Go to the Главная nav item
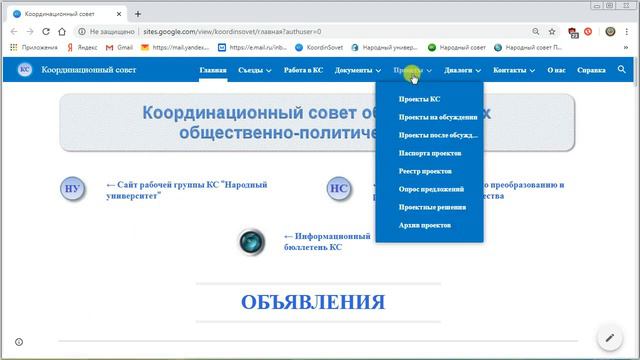The height and width of the screenshot is (360, 640). click(x=213, y=70)
